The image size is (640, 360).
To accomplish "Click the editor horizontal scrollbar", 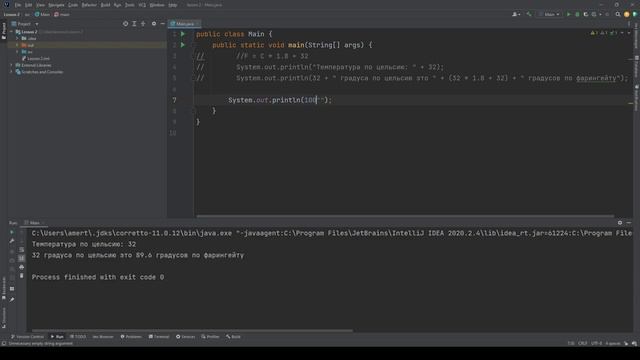I will pos(405,216).
